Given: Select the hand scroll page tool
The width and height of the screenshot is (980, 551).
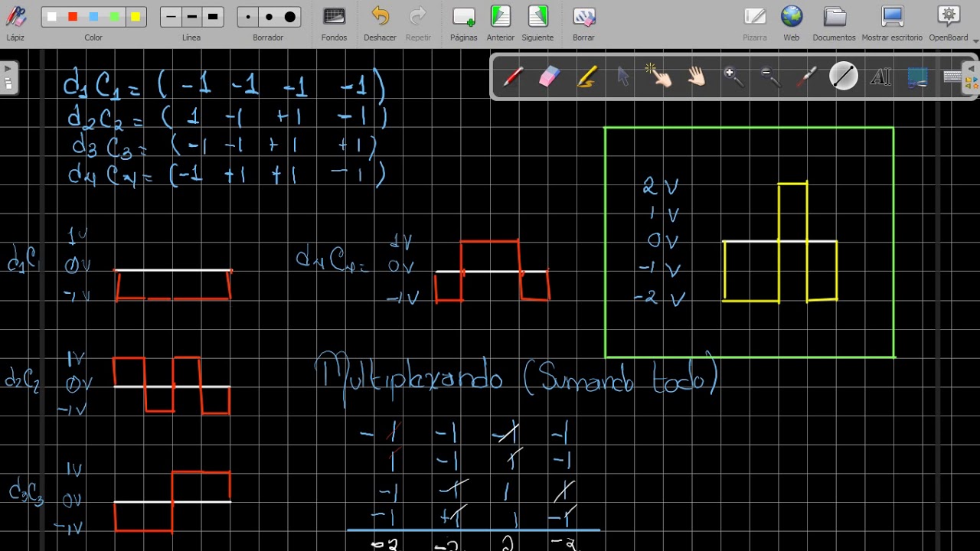Looking at the screenshot, I should [696, 77].
